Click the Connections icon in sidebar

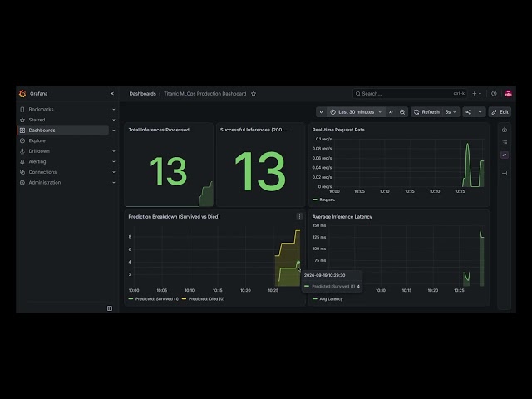[22, 172]
